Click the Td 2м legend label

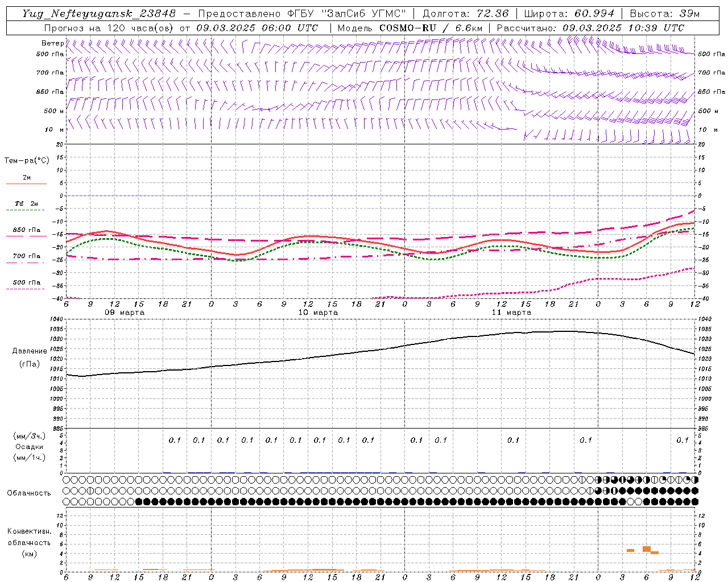point(27,203)
